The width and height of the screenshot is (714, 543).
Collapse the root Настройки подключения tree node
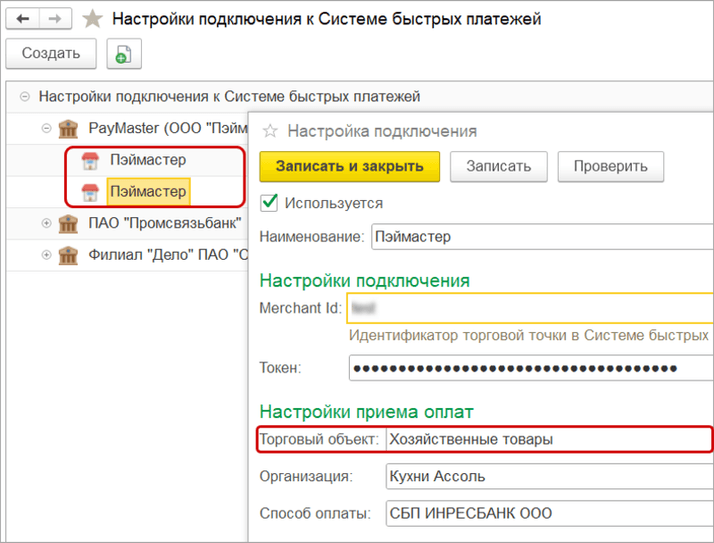[25, 97]
